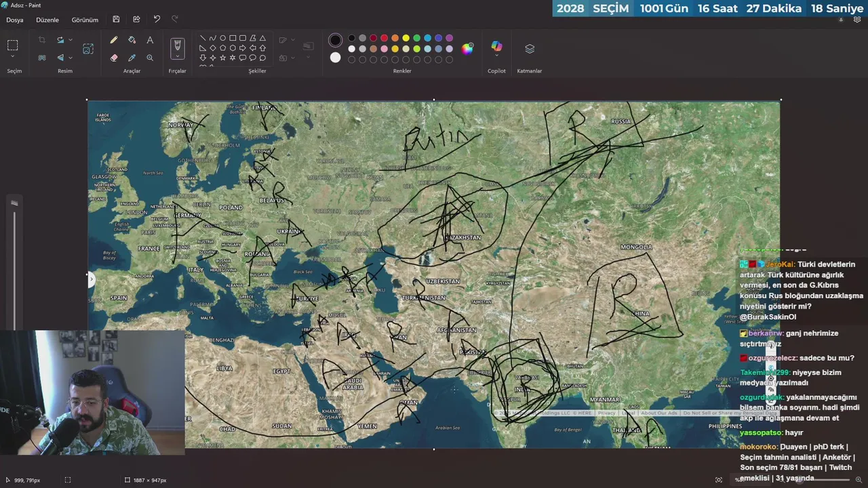Open the Edit colors wheel
This screenshot has height=488, width=868.
click(x=467, y=48)
